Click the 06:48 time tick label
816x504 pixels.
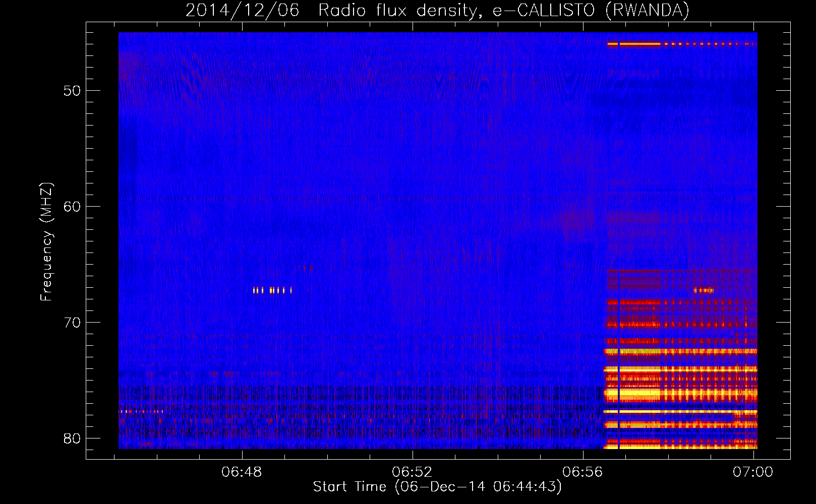tap(242, 472)
